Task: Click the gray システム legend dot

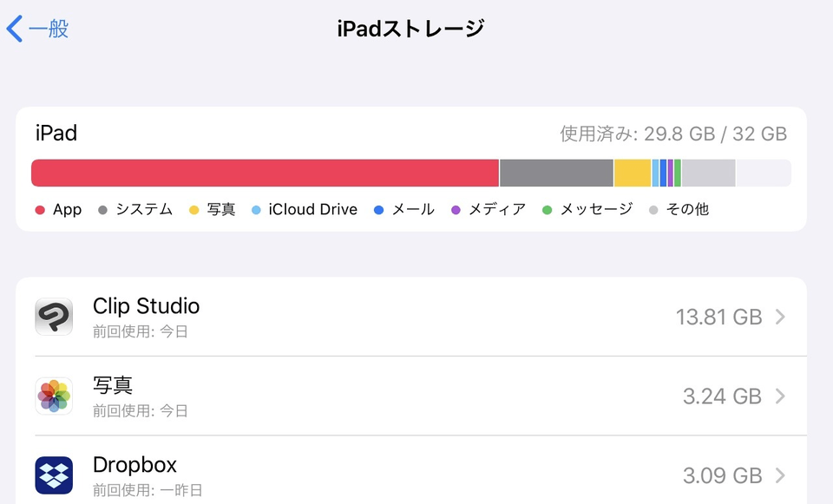Action: tap(103, 210)
